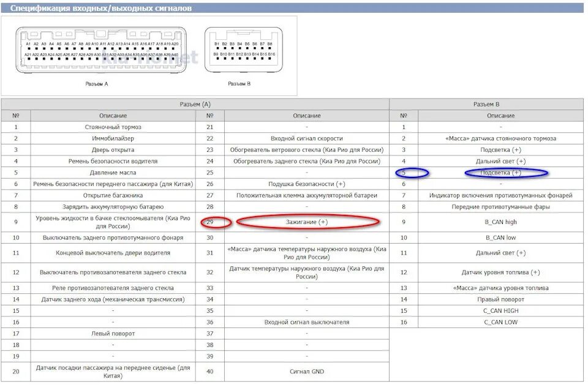588x385 pixels.
Task: Click the 'Стояночный тормоз' cell
Action: click(x=113, y=127)
